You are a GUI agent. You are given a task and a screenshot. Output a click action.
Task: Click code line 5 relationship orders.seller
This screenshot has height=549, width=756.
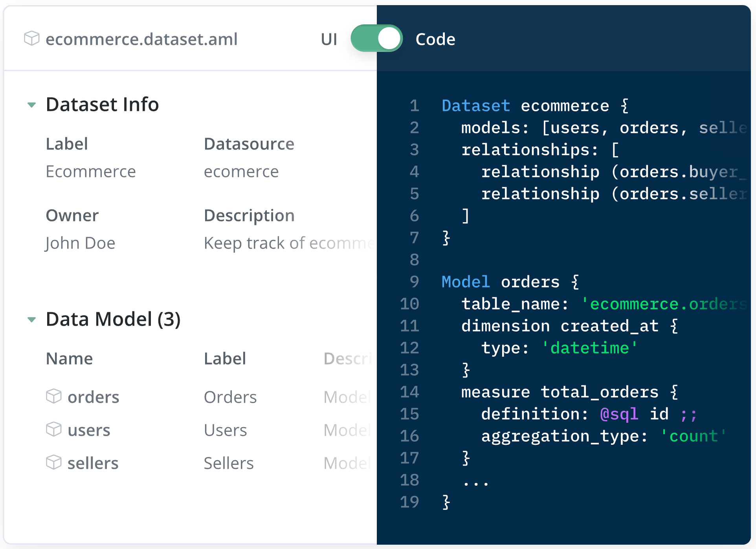tap(615, 194)
